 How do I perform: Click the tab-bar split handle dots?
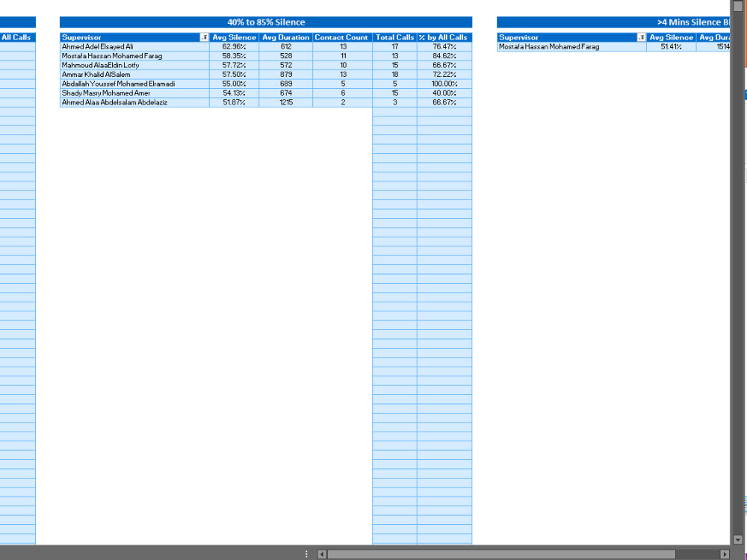click(x=306, y=554)
